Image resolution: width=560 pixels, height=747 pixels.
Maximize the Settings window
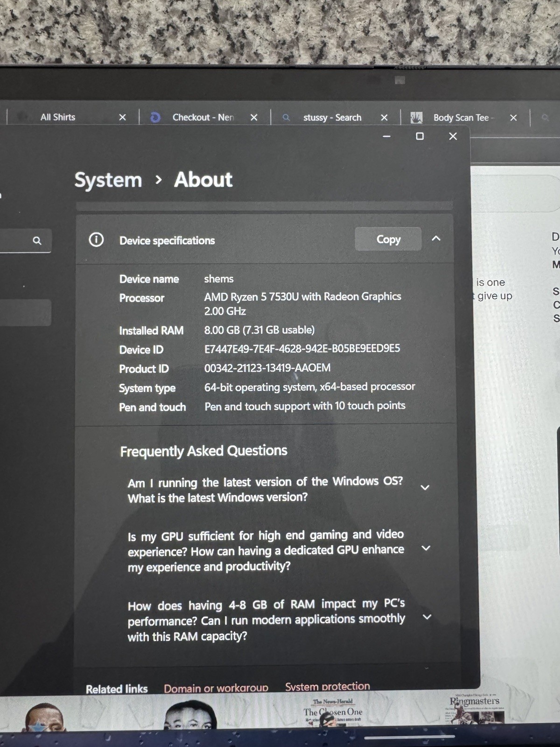coord(420,136)
